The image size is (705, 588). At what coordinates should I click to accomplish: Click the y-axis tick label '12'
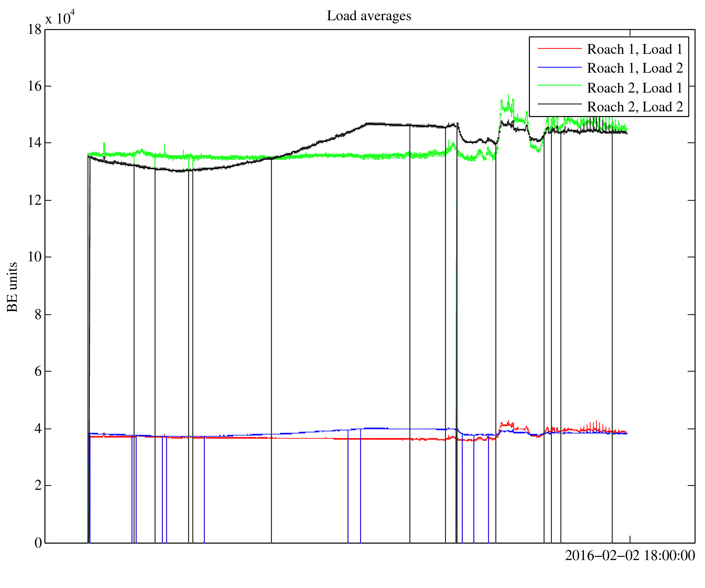point(35,200)
